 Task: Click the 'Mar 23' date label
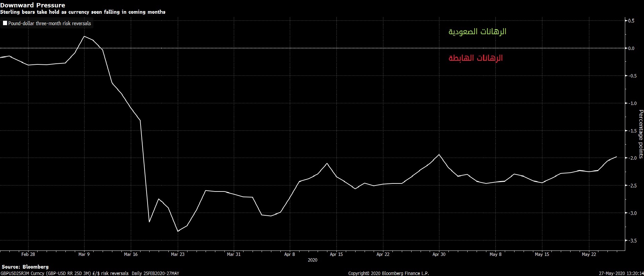[178, 254]
